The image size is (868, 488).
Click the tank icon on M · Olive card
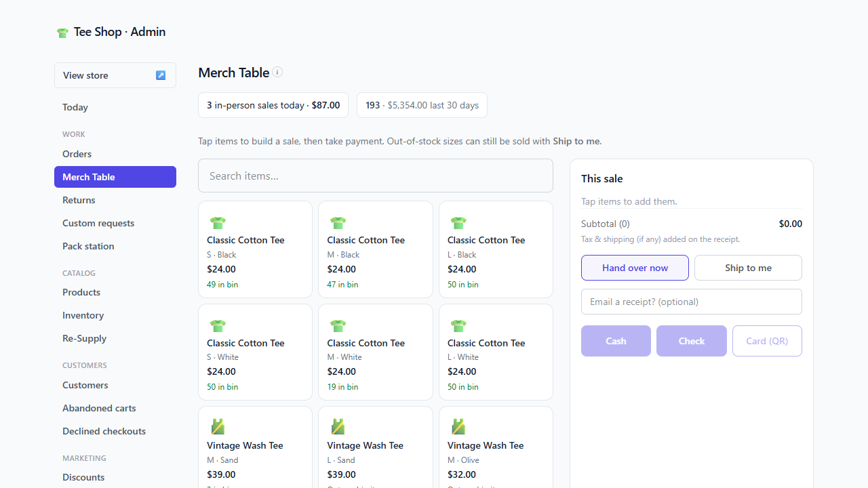click(458, 426)
